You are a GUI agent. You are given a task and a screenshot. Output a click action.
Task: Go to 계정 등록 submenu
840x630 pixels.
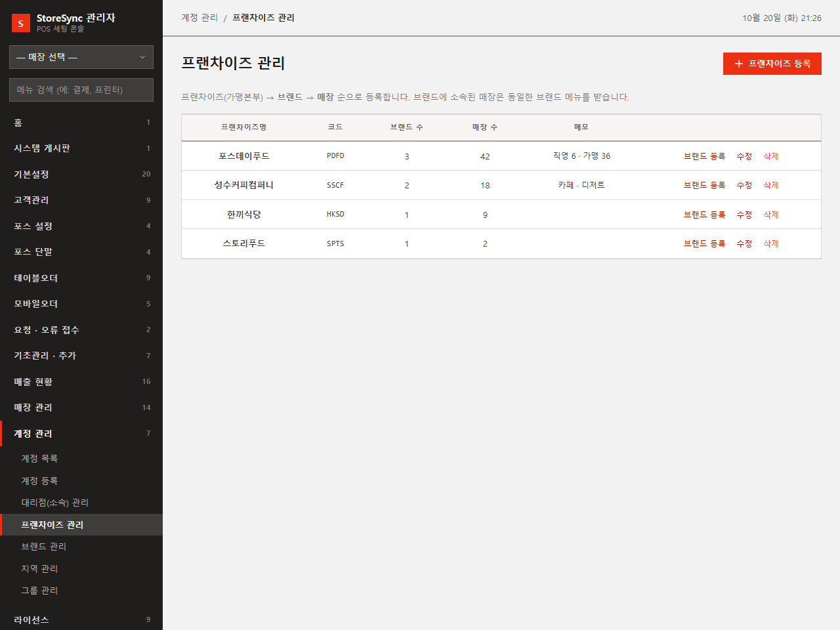click(81, 481)
